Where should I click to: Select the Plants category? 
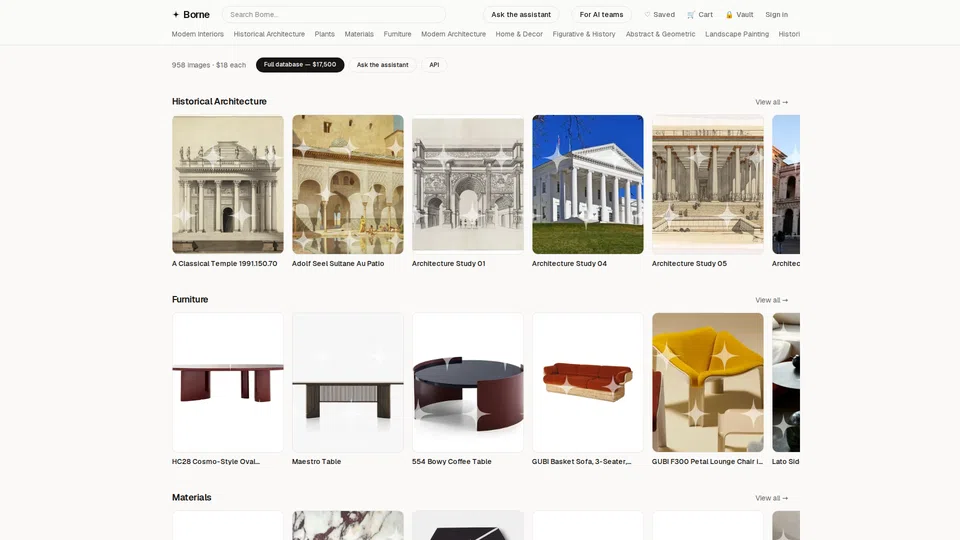click(x=324, y=34)
